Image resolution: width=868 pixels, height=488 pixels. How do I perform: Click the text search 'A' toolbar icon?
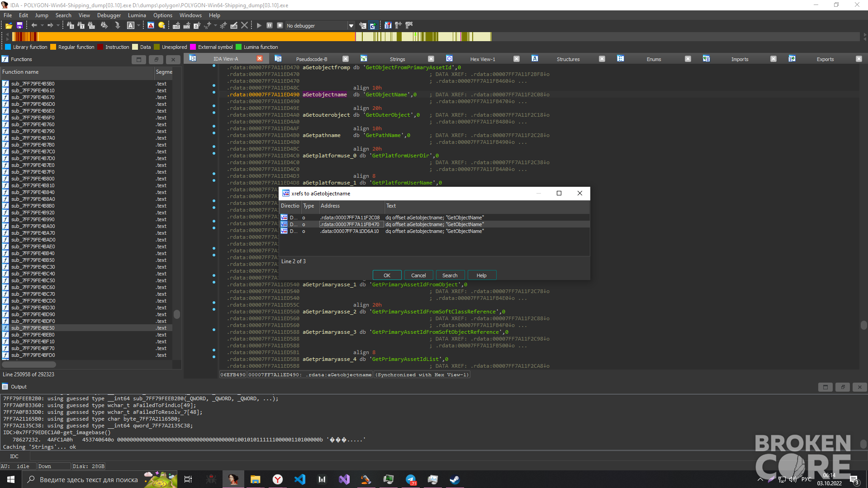pyautogui.click(x=131, y=26)
